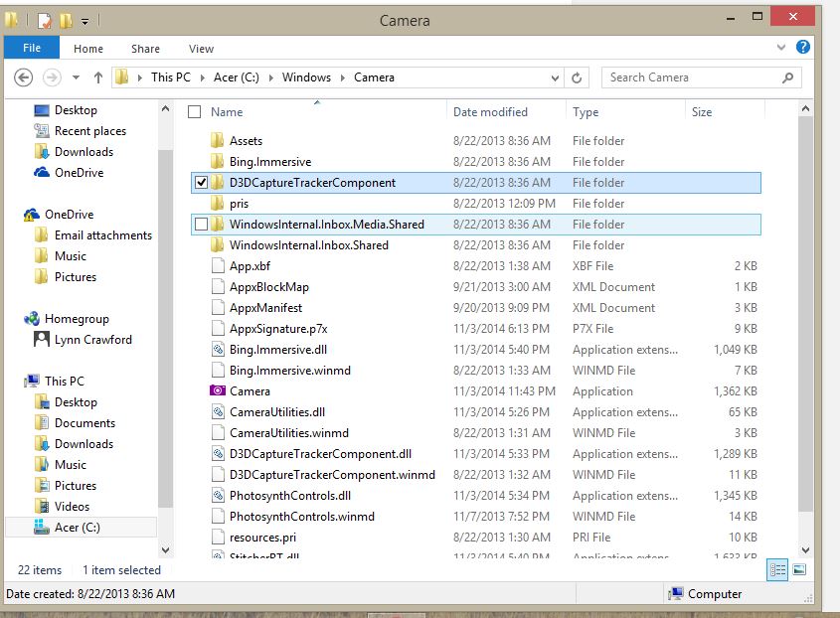Viewport: 840px width, 618px height.
Task: Select the Bing.Immersive.dll file icon
Action: click(x=218, y=350)
